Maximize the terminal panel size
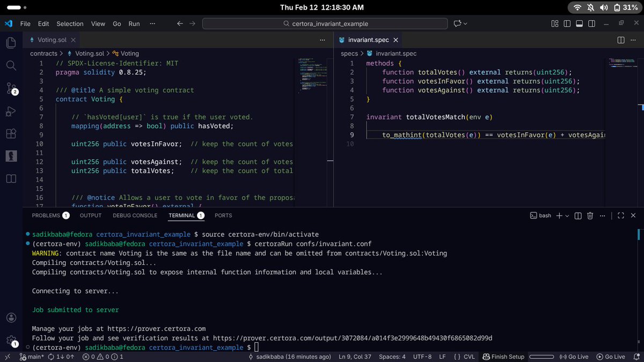Screen dimensions: 644x362 point(620,216)
